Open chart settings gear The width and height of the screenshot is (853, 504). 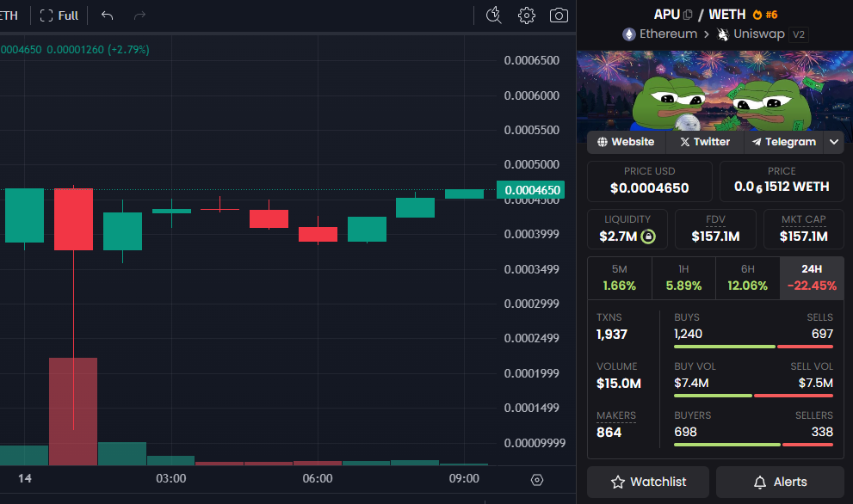[x=526, y=15]
